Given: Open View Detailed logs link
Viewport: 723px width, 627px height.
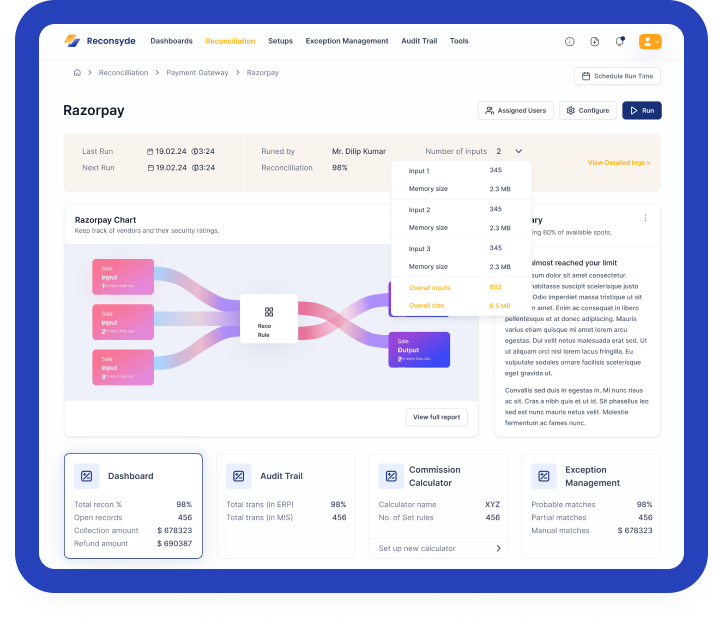Looking at the screenshot, I should [x=619, y=163].
